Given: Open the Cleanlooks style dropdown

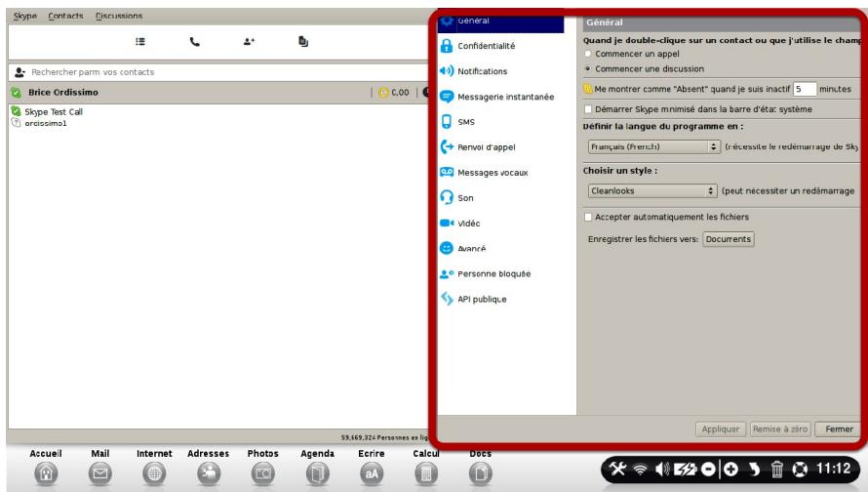Looking at the screenshot, I should pyautogui.click(x=652, y=190).
